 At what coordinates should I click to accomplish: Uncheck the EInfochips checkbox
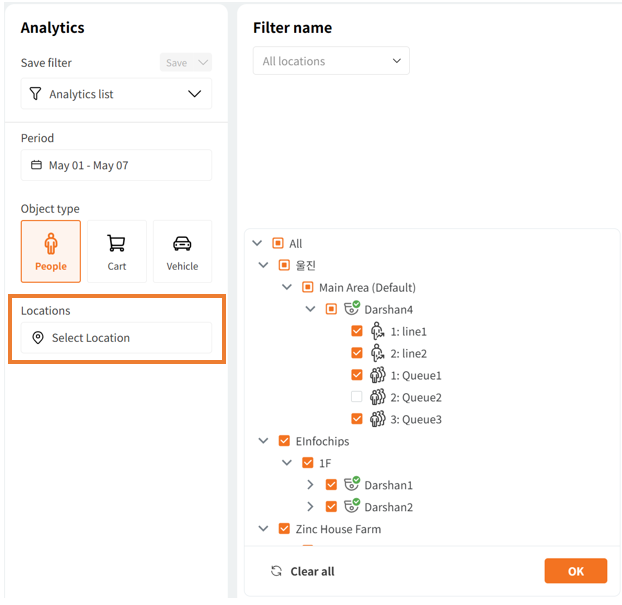tap(284, 441)
